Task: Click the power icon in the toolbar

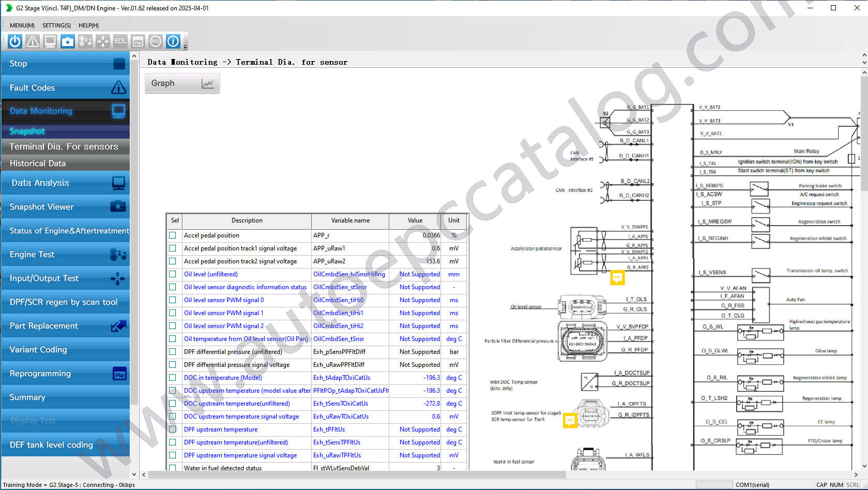Action: (15, 41)
